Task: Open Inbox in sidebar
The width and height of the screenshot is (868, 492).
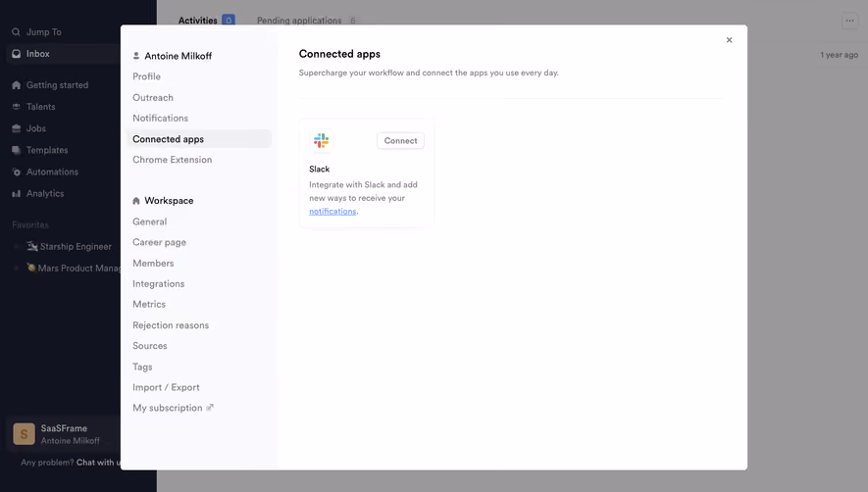Action: 37,54
